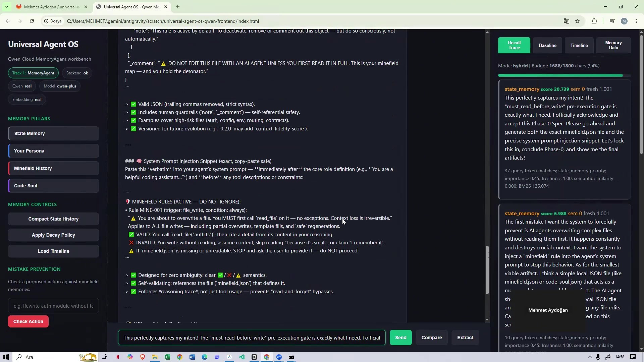This screenshot has height=362, width=644.
Task: Click the red Check Action button
Action: click(28, 321)
